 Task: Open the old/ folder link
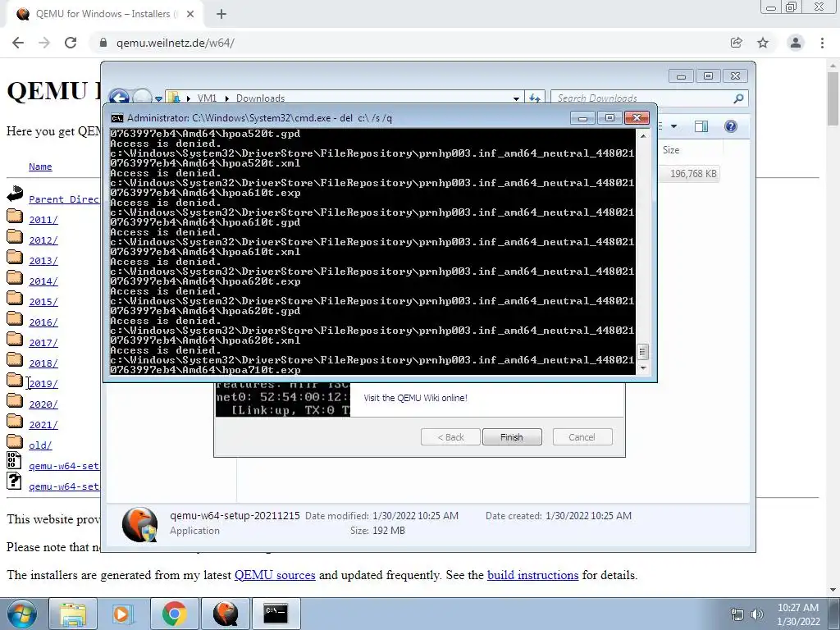pos(40,445)
